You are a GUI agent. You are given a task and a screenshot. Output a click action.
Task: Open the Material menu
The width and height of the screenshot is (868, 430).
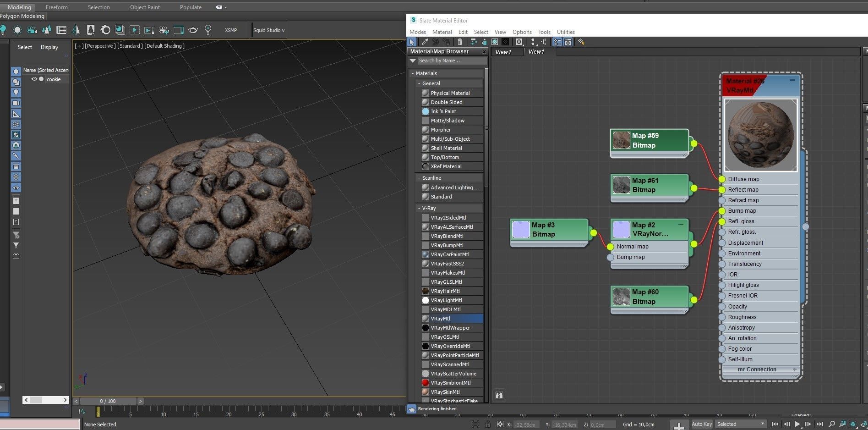442,32
